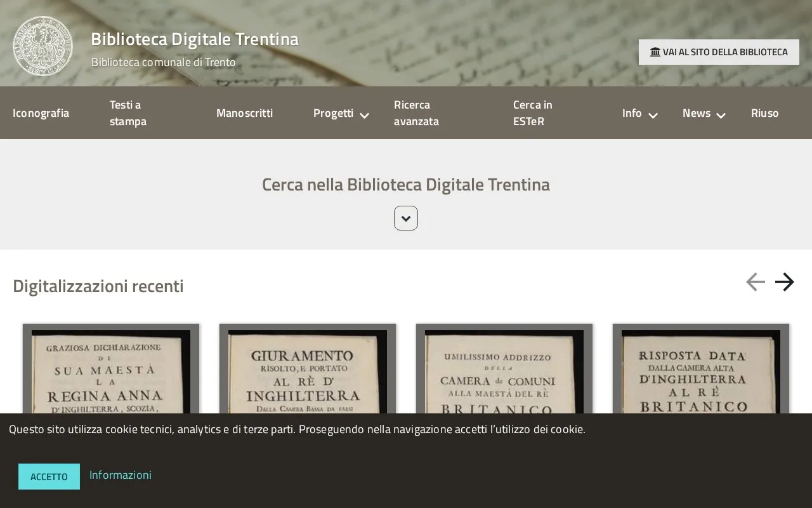
Task: Open the Progetti dropdown menu
Action: (341, 113)
